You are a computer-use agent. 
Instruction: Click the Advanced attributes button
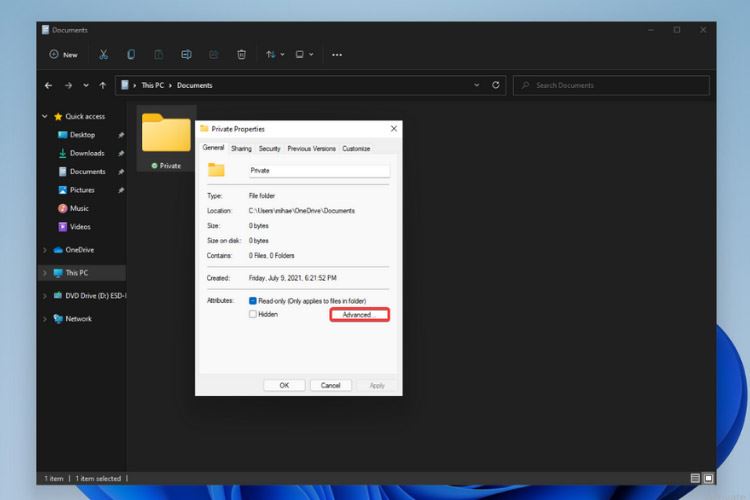358,315
